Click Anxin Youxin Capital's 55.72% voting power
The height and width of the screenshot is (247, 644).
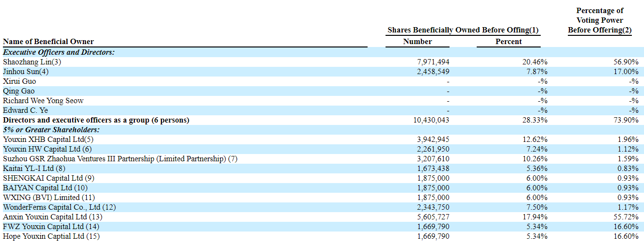pyautogui.click(x=626, y=217)
